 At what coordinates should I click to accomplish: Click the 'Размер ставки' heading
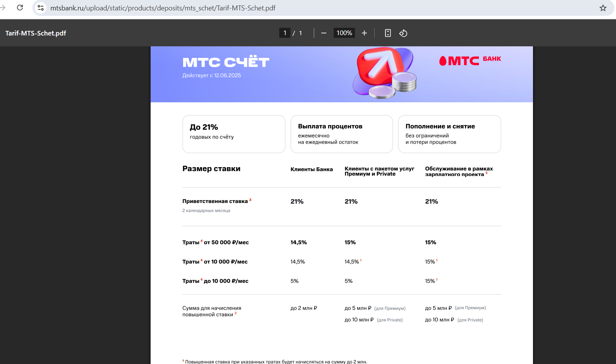[x=211, y=169]
